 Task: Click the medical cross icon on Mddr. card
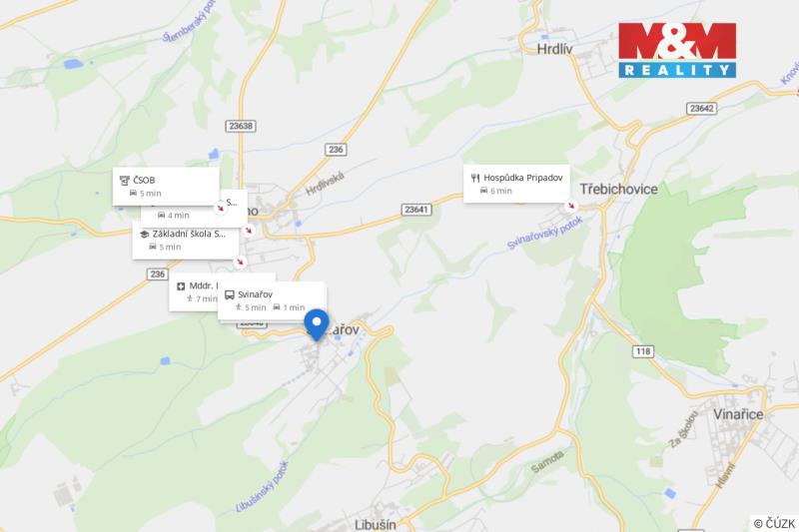pyautogui.click(x=181, y=286)
